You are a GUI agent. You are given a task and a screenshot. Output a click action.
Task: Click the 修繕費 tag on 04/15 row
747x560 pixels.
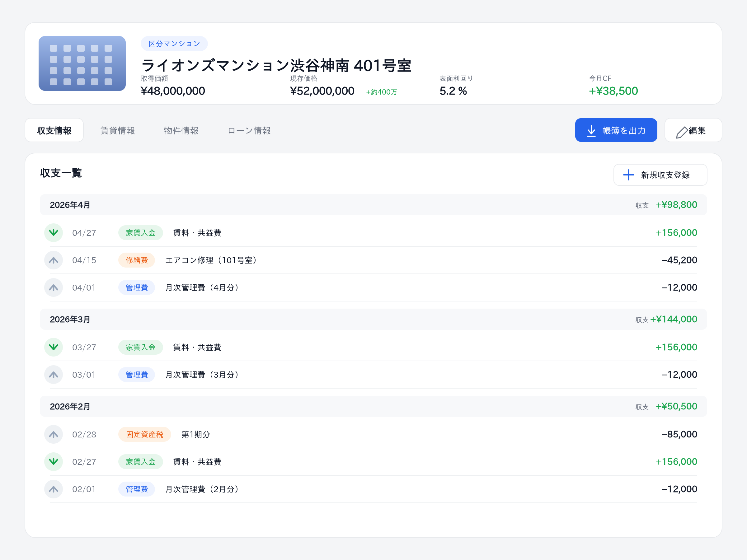tap(137, 260)
